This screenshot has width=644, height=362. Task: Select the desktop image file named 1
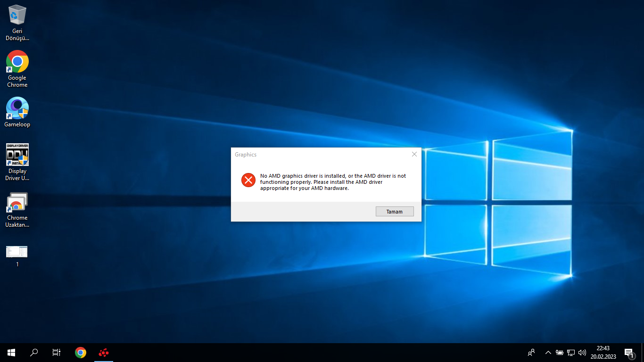[x=17, y=256]
